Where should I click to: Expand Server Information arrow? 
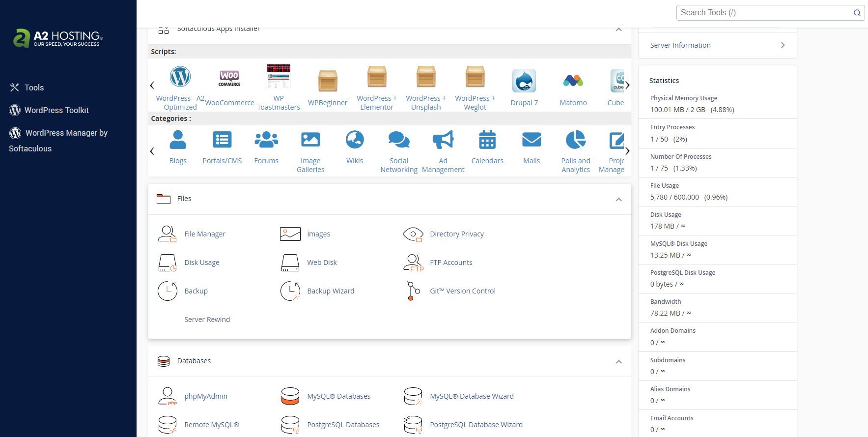click(783, 45)
